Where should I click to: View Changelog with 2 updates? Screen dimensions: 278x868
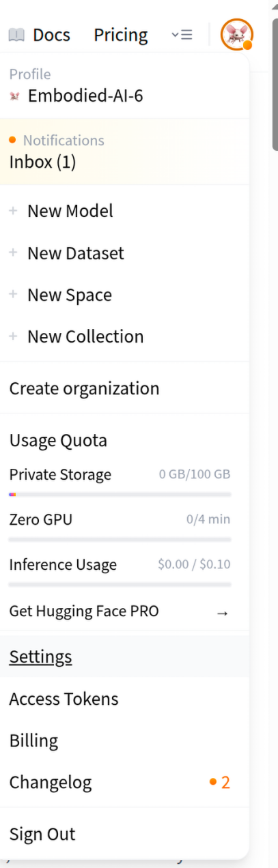[x=124, y=782]
